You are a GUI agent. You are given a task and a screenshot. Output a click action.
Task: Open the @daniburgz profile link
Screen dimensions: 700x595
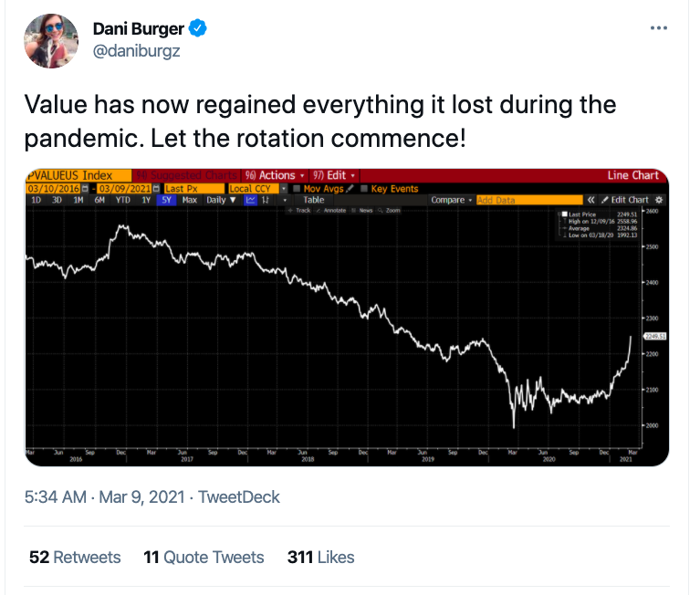click(137, 51)
